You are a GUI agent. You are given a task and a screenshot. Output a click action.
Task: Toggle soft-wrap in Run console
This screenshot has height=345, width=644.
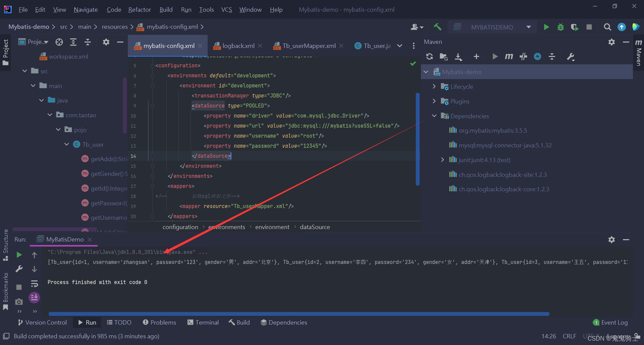(34, 284)
